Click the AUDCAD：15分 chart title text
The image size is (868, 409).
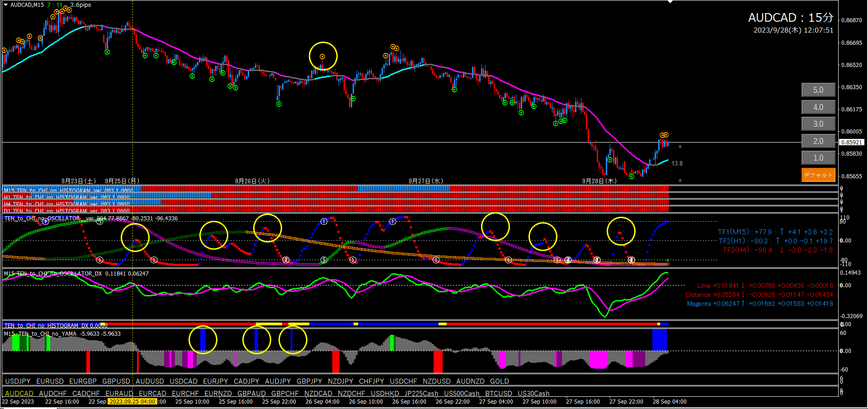tap(790, 18)
